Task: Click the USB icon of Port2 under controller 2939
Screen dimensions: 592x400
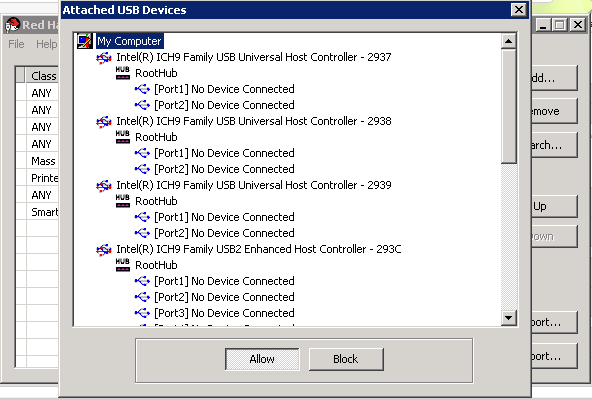Action: point(142,233)
